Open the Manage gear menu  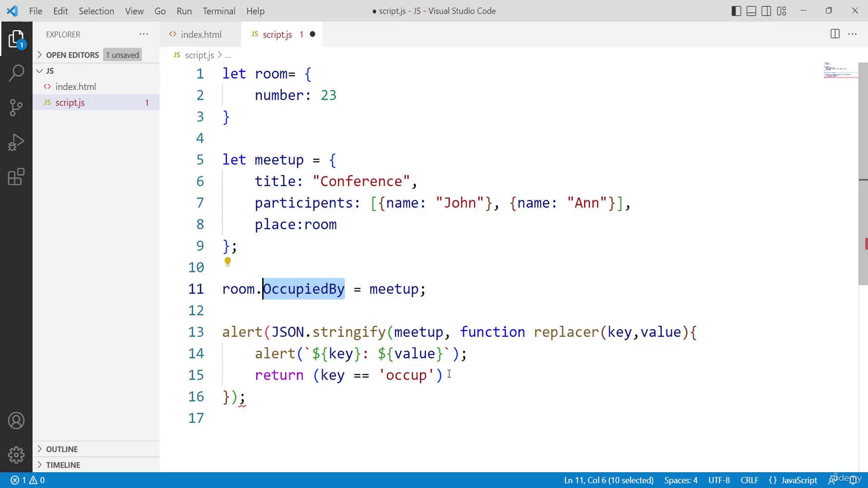pyautogui.click(x=16, y=455)
